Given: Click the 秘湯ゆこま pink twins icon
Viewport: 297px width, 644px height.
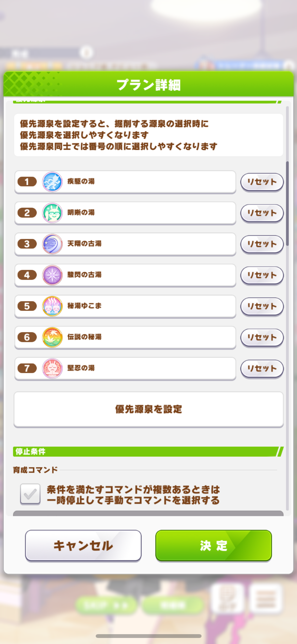Looking at the screenshot, I should pyautogui.click(x=52, y=306).
